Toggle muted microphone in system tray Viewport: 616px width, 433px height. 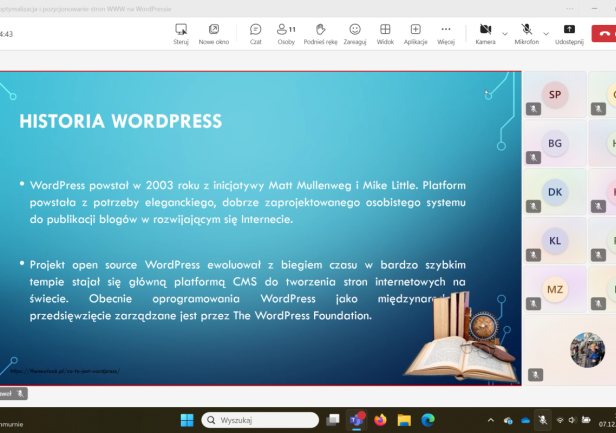pos(542,420)
